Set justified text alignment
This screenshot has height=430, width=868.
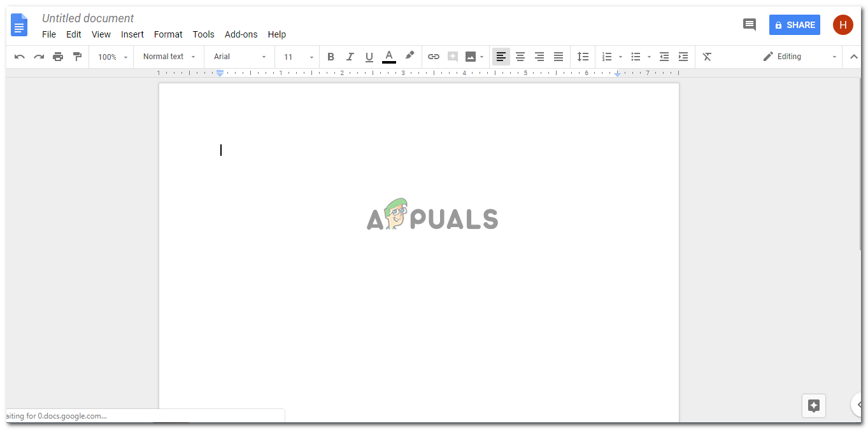pyautogui.click(x=559, y=57)
